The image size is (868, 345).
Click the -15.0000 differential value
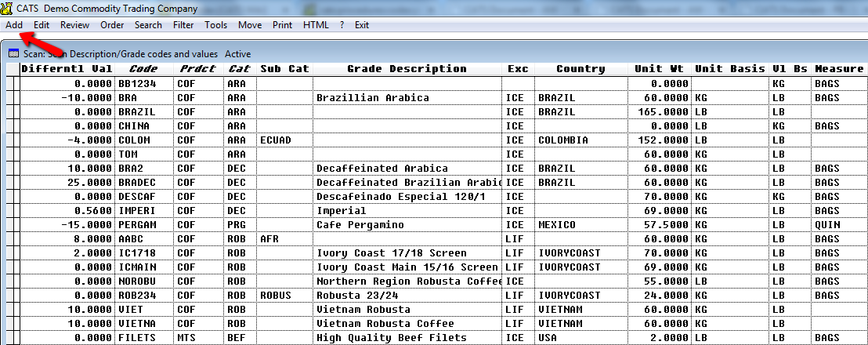87,225
